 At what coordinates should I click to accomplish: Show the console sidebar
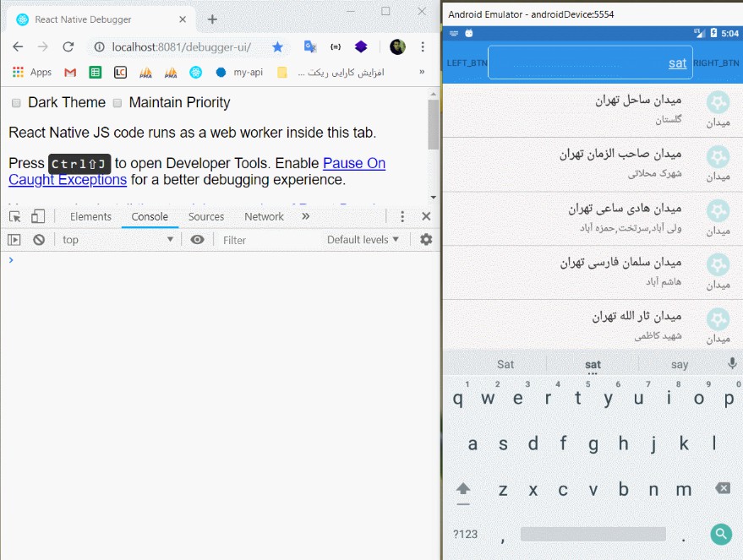click(x=14, y=240)
